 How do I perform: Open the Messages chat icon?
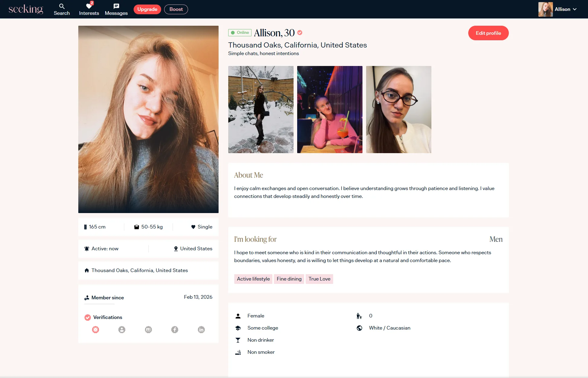(x=116, y=6)
